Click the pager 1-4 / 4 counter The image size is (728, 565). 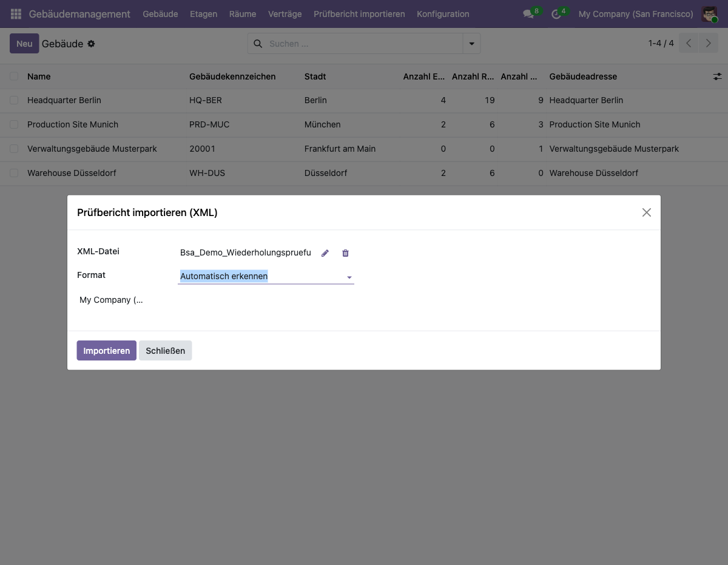[661, 43]
